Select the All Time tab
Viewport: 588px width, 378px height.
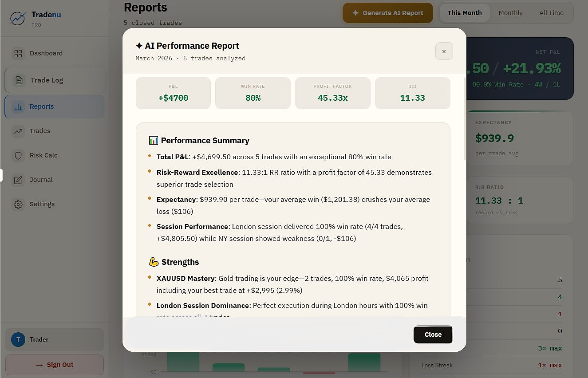coord(551,13)
